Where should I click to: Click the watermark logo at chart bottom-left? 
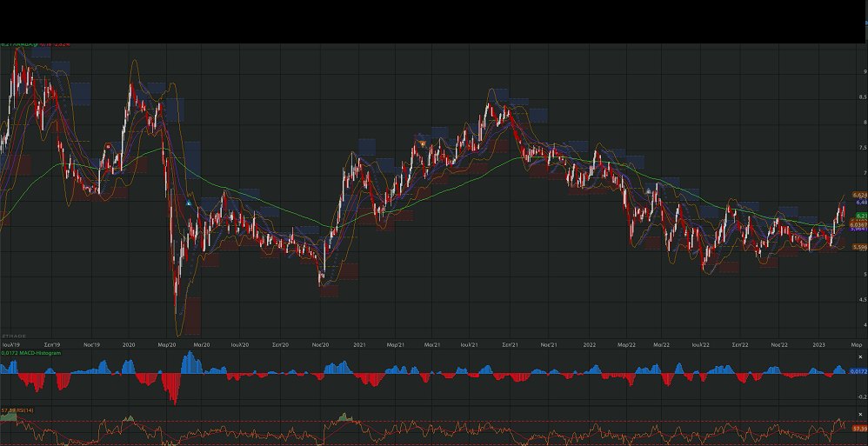pos(14,335)
